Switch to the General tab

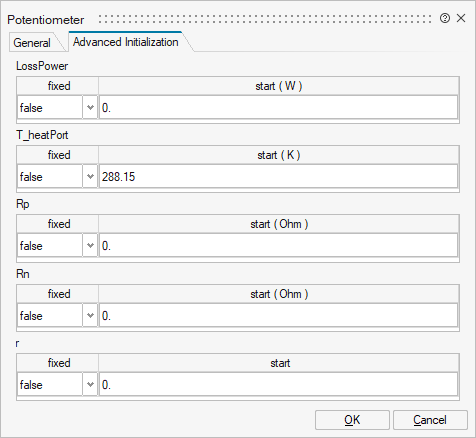[x=32, y=43]
